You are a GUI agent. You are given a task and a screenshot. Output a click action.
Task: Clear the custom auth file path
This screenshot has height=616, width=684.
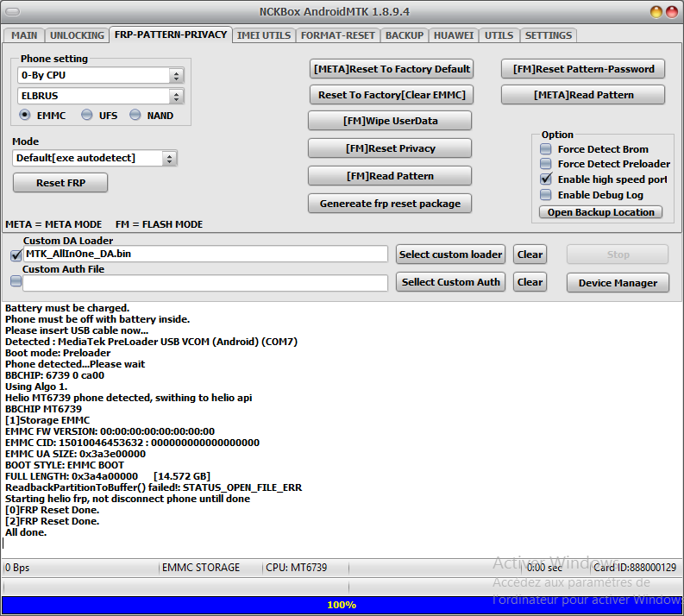coord(530,282)
